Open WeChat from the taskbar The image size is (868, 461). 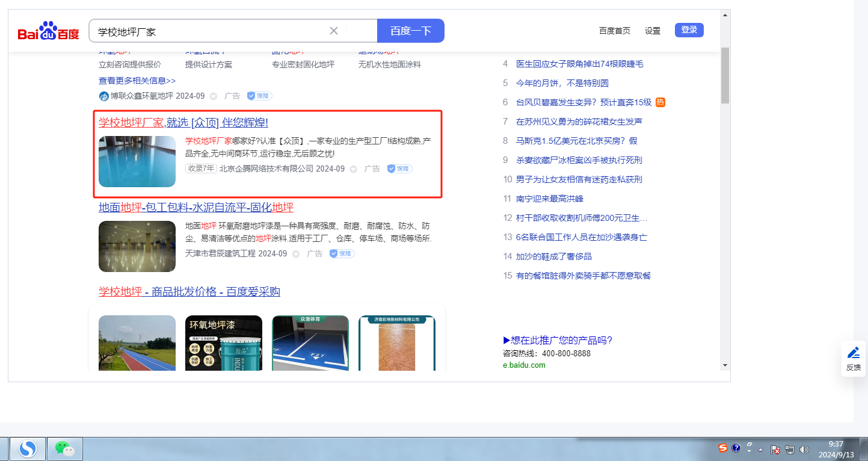coord(64,448)
